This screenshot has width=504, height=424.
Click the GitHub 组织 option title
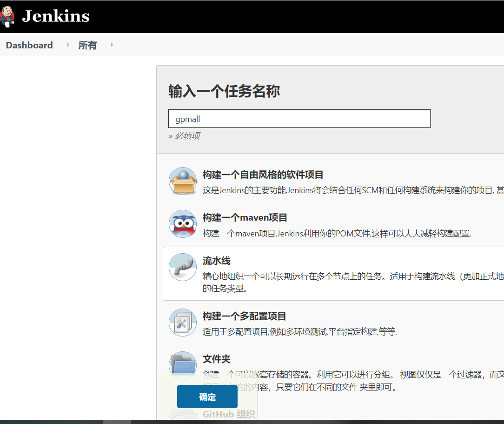click(x=229, y=414)
